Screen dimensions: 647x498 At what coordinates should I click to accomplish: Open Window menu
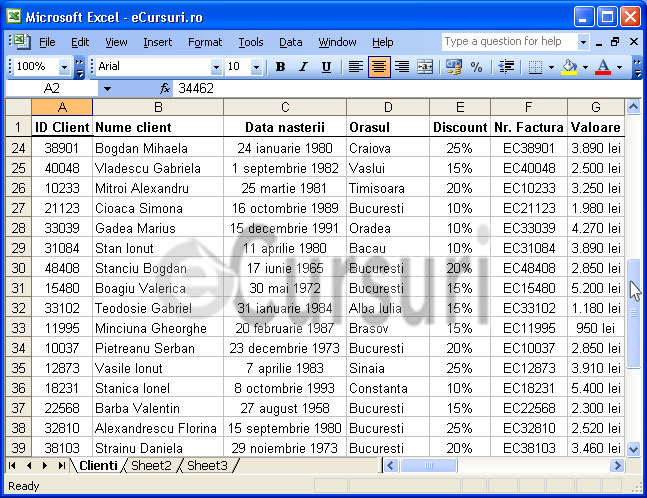tap(337, 42)
